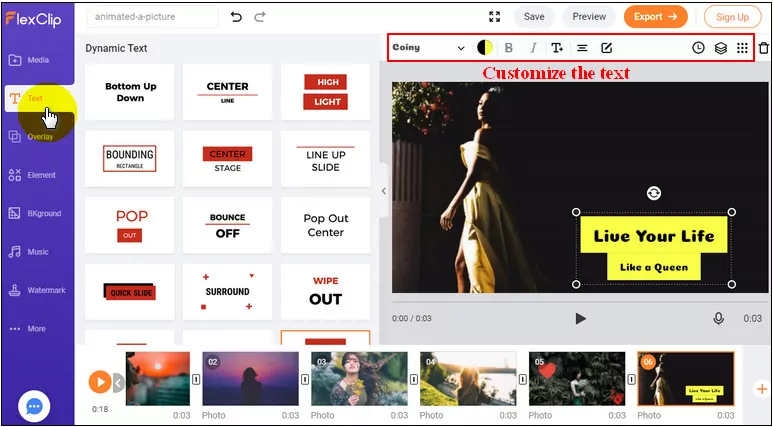
Task: Select the sunset storyboard scene
Action: [x=158, y=379]
